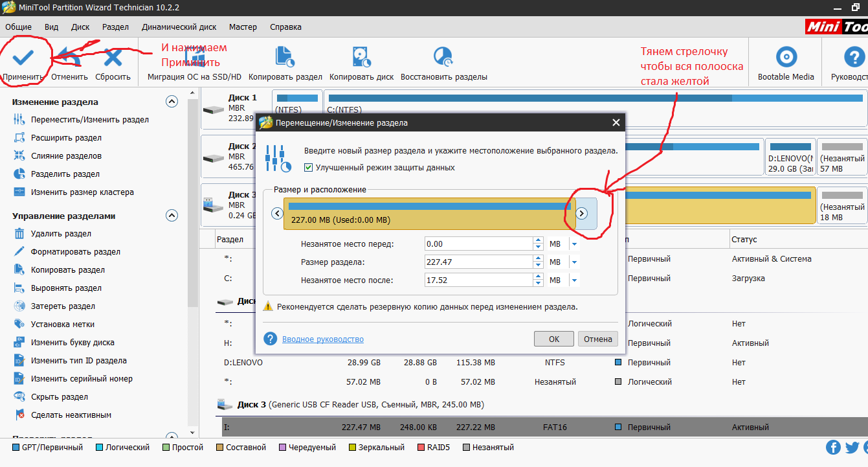Viewport: 868px width, 467px height.
Task: Choose Форматировать раздел in sidebar
Action: coord(75,252)
